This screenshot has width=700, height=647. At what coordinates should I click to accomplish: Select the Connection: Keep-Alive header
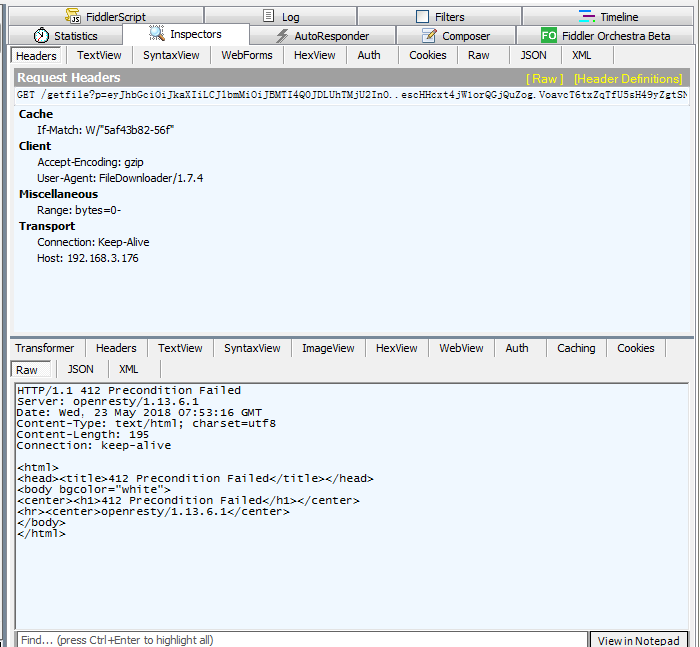[93, 242]
